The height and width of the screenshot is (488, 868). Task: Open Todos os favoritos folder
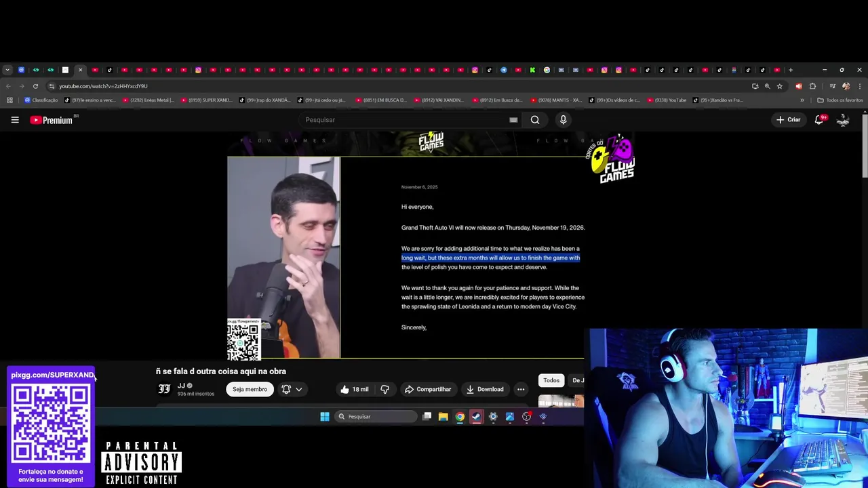click(x=840, y=100)
